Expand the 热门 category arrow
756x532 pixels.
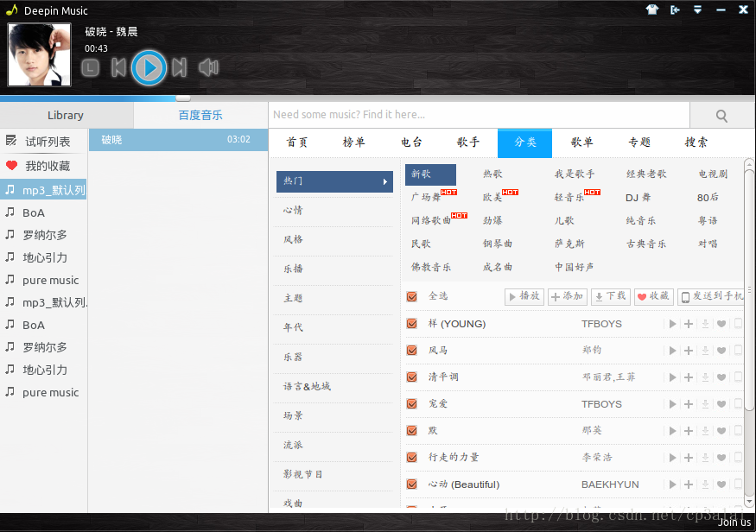tap(384, 181)
